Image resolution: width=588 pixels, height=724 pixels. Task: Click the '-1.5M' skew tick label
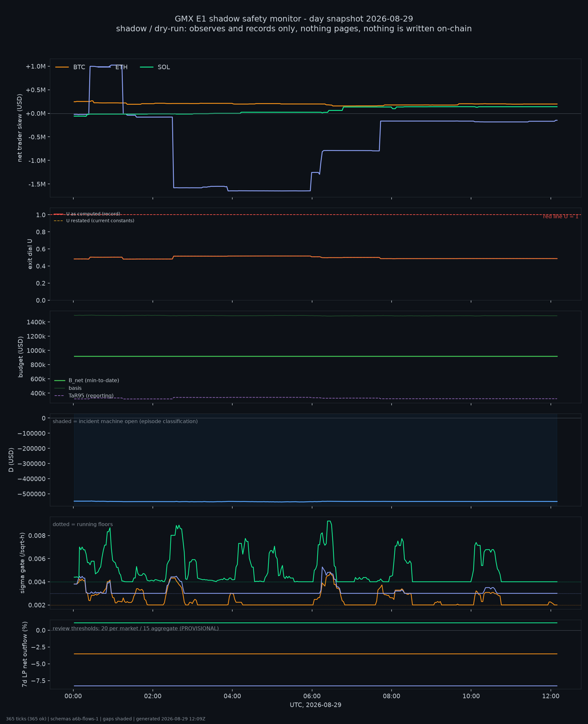37,184
